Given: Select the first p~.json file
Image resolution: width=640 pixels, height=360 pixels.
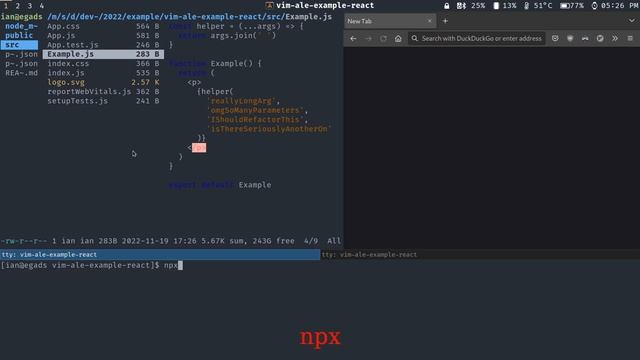Looking at the screenshot, I should pos(21,54).
